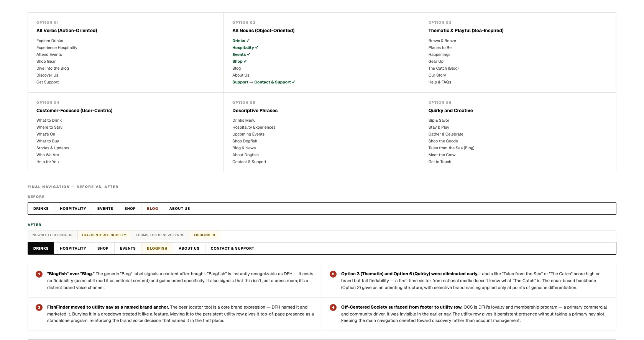Click heading "Thematic & Playful (Sea-Inspired)"
This screenshot has width=644, height=340.
click(466, 31)
